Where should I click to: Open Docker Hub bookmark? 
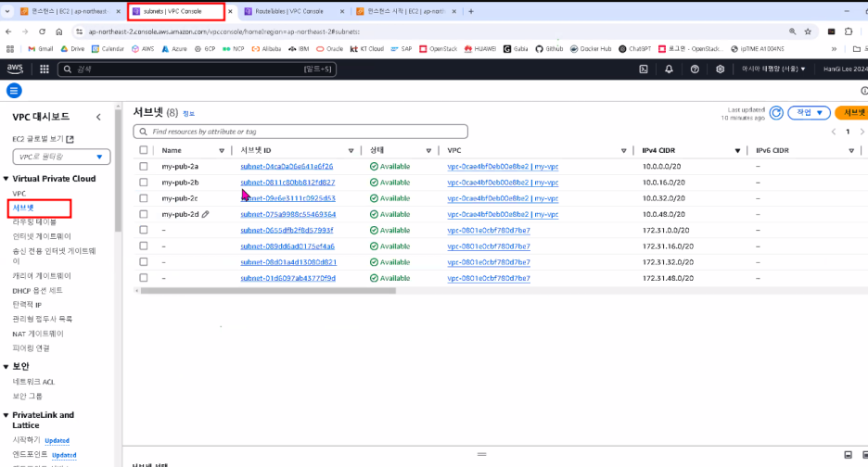click(x=591, y=49)
